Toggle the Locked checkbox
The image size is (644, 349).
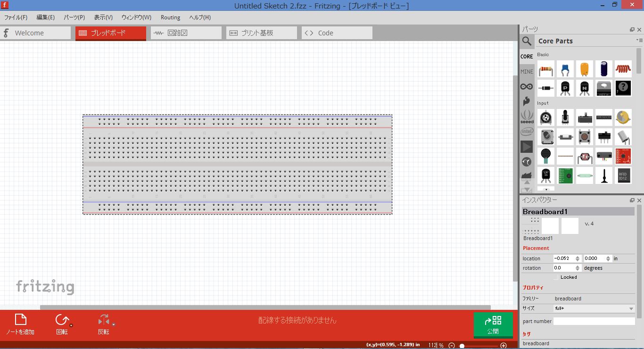tap(556, 277)
